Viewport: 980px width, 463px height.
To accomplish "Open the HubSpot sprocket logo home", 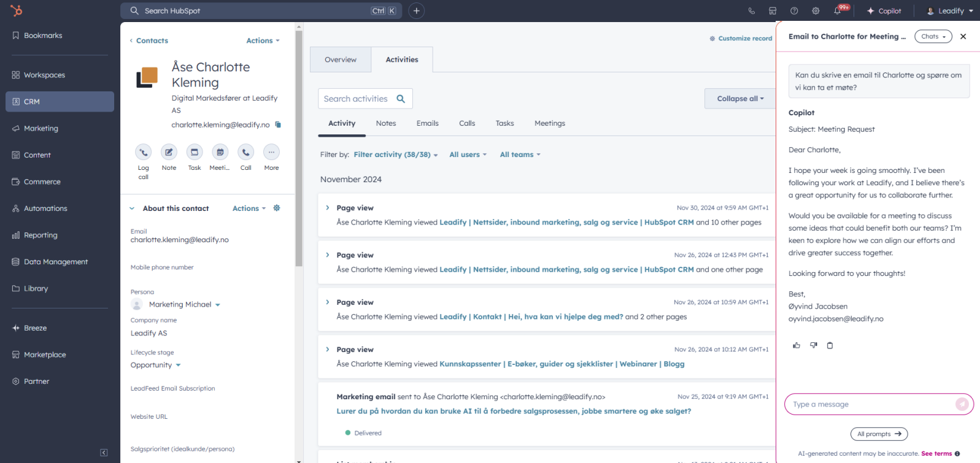I will [x=17, y=10].
